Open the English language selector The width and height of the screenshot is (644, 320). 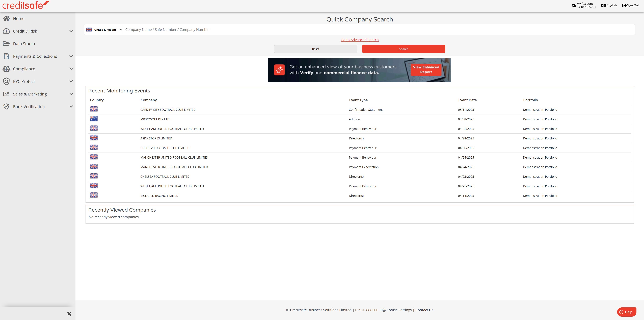tap(609, 5)
